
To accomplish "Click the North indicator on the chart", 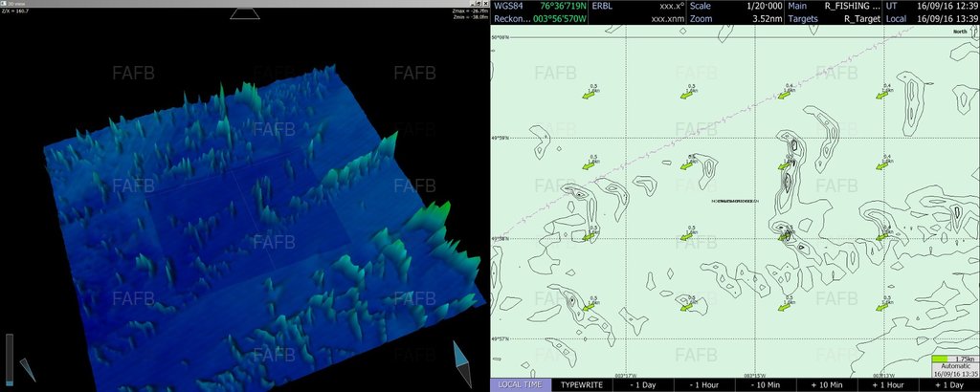I will [x=959, y=32].
